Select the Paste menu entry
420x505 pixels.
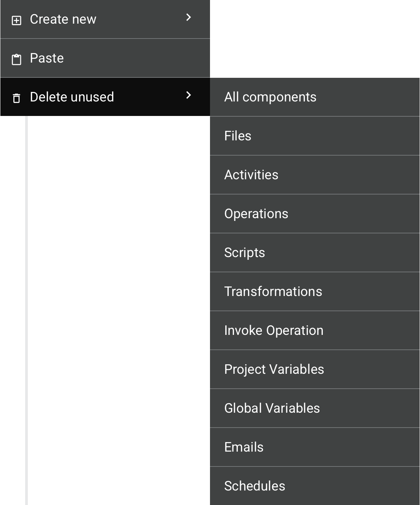pos(47,58)
